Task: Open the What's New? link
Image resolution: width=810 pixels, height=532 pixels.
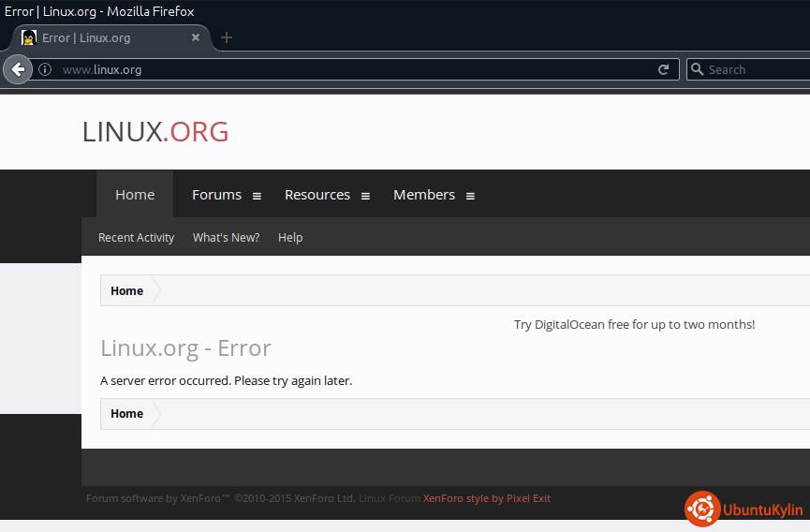Action: [x=226, y=238]
